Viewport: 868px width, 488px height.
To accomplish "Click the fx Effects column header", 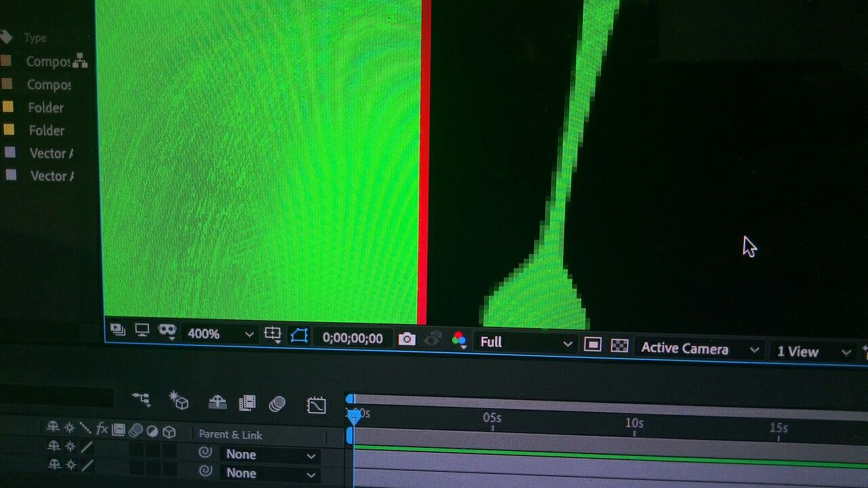I will [102, 428].
